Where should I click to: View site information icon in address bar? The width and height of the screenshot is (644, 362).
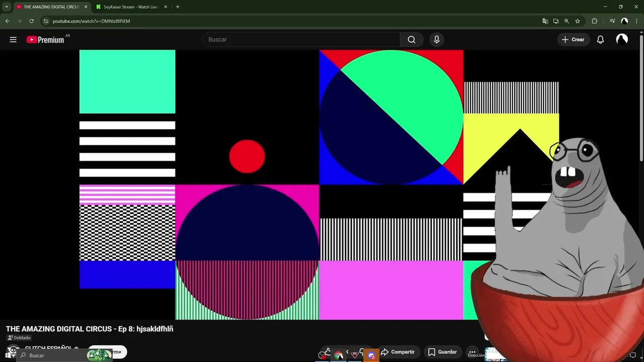pyautogui.click(x=46, y=21)
